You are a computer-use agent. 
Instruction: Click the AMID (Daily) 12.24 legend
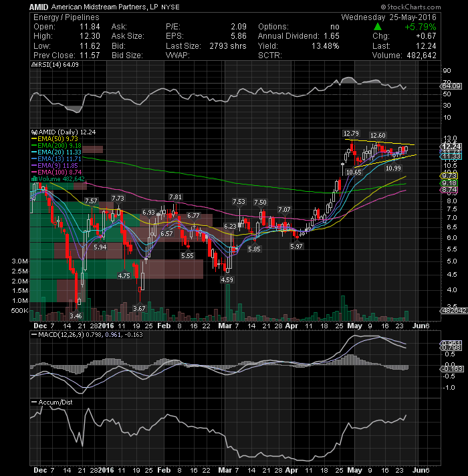[64, 132]
